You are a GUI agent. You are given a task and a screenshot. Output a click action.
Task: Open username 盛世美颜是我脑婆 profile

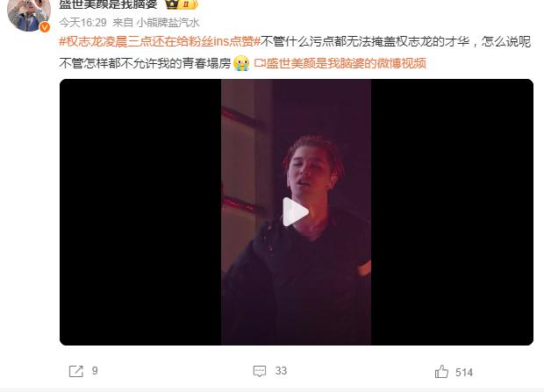click(108, 4)
